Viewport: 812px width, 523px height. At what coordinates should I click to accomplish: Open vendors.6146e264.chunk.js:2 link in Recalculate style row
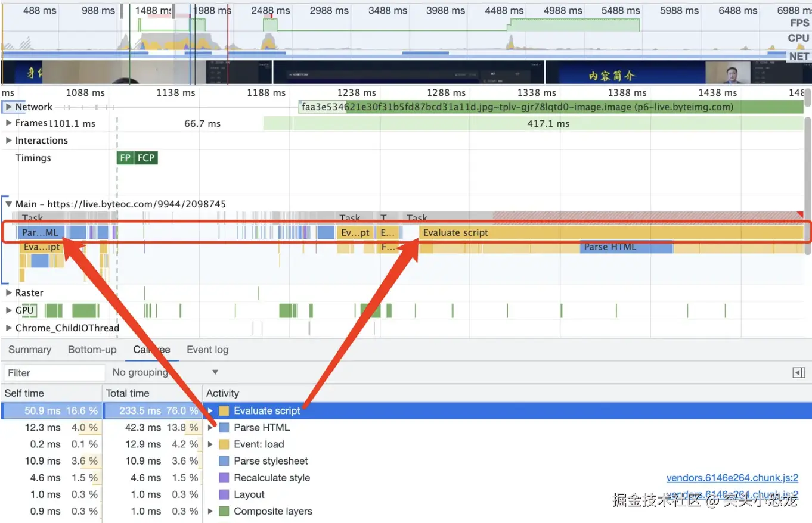[x=732, y=478]
